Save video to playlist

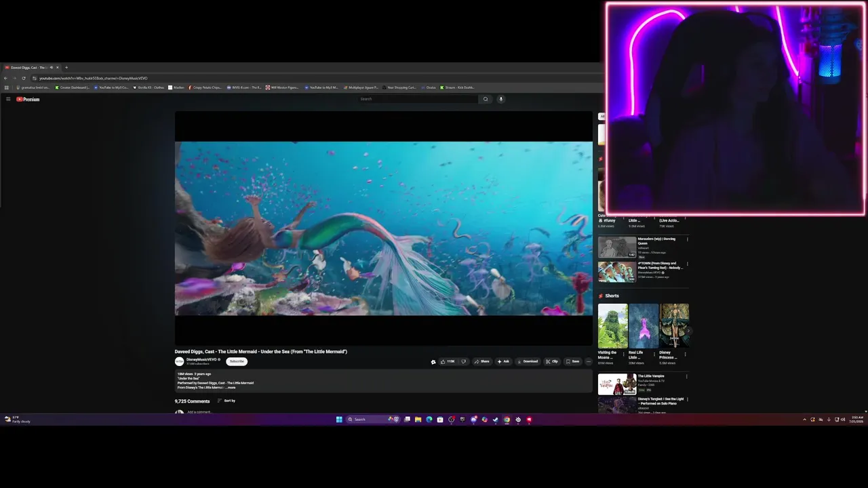pos(573,361)
